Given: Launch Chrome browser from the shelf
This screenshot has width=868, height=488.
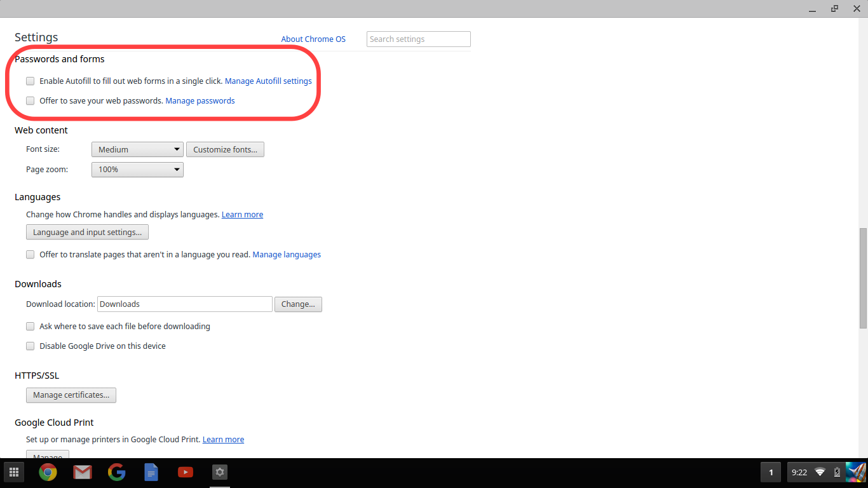Looking at the screenshot, I should (48, 472).
